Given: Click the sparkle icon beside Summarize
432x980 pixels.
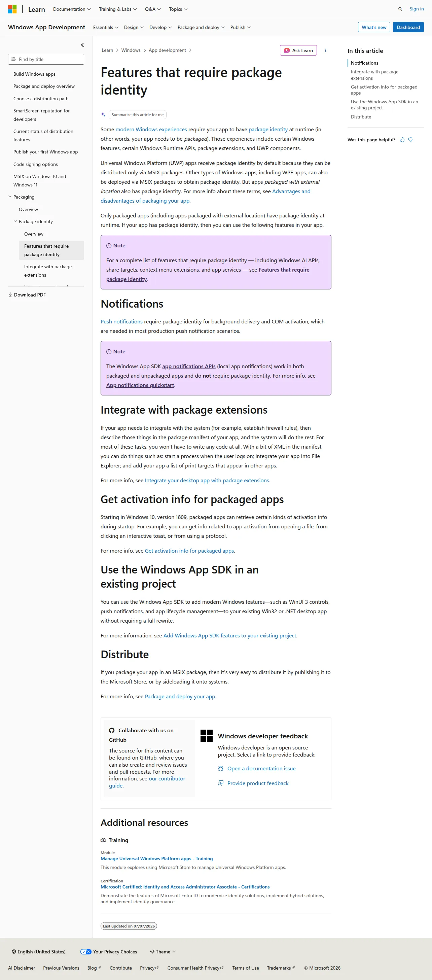Looking at the screenshot, I should 103,114.
